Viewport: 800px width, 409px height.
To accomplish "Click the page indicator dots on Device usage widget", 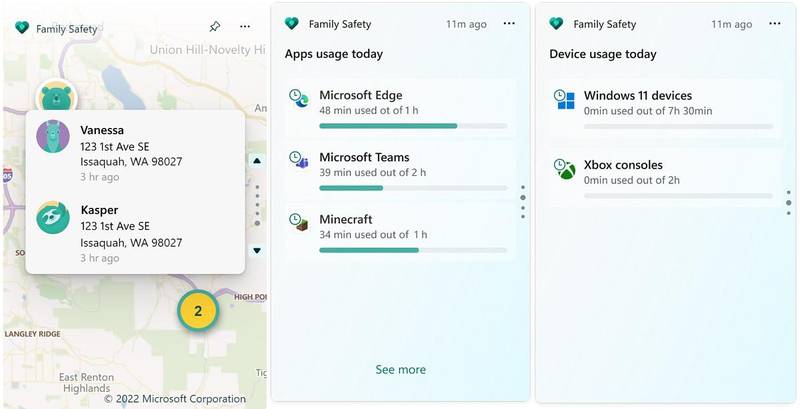I will click(789, 202).
